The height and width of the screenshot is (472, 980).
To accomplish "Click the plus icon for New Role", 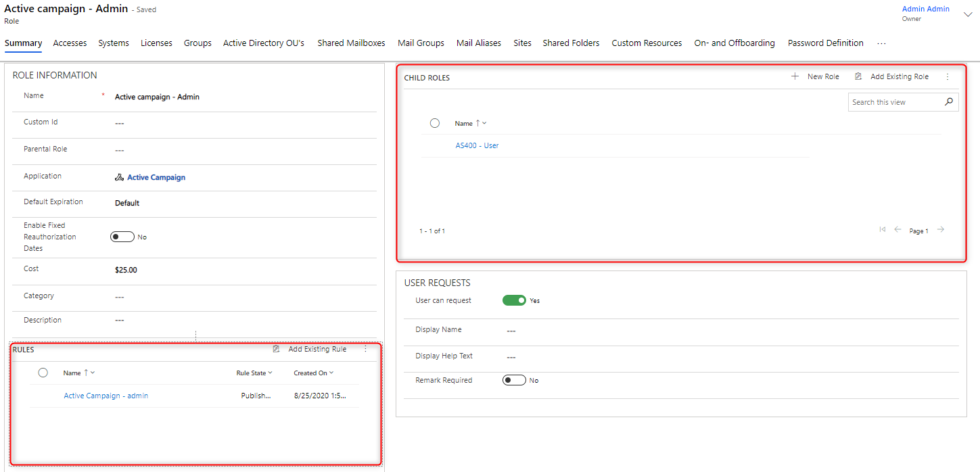I will 795,76.
